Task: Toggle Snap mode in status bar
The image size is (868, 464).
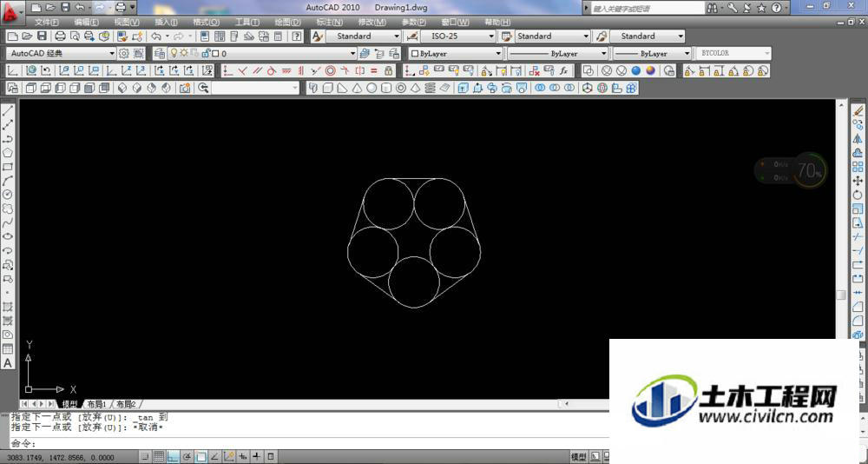Action: [x=144, y=457]
